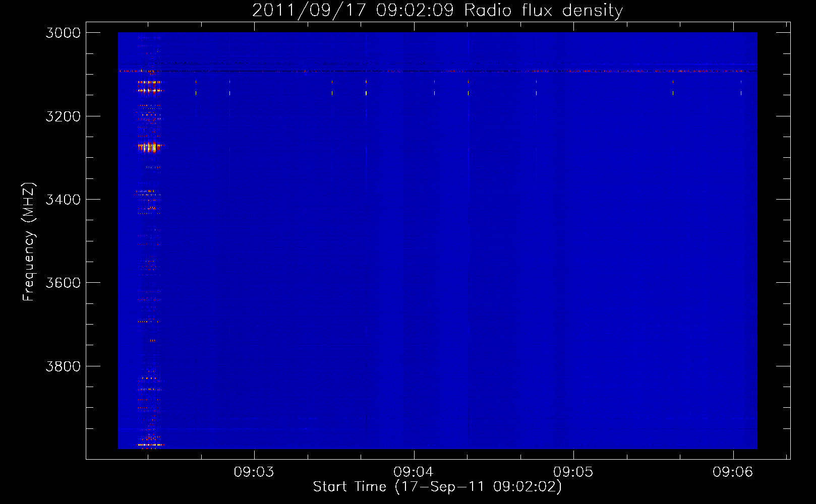
Task: Click the plot title "2011/09/17 09:02:09 Radio flux density"
Action: [437, 10]
